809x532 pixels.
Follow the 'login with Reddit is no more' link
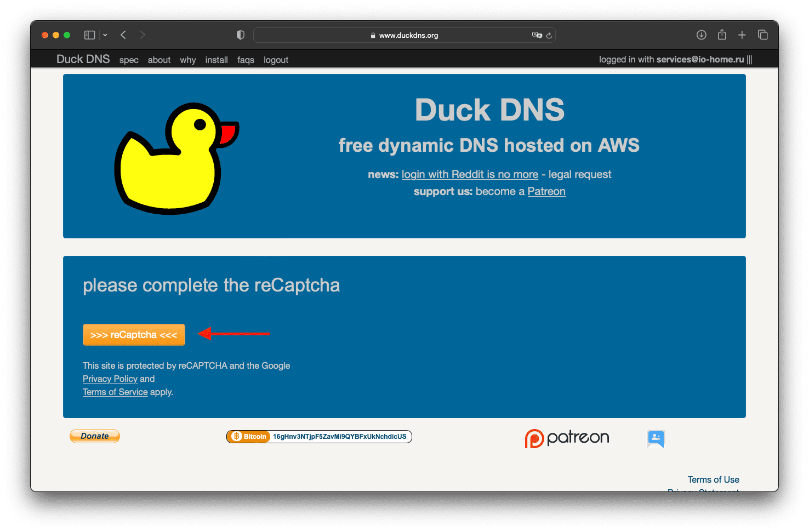tap(470, 174)
